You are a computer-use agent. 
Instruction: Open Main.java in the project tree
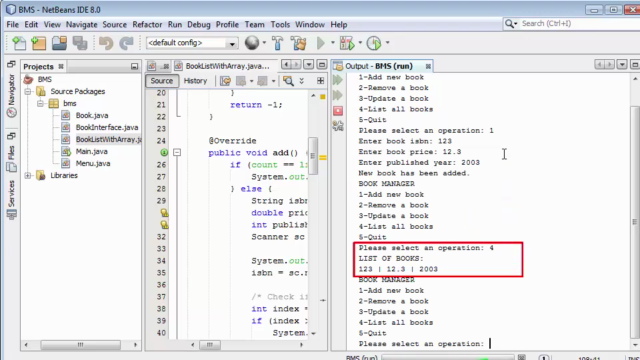tap(91, 151)
